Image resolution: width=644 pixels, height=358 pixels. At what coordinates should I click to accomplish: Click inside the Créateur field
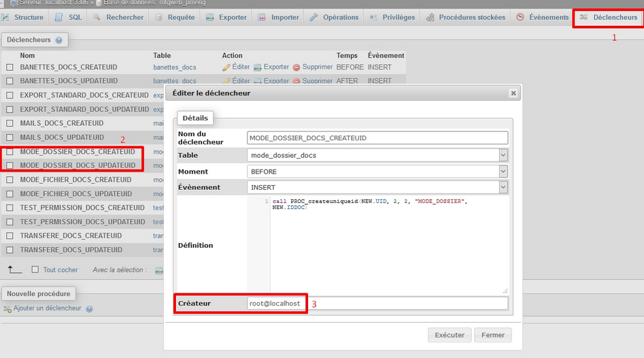pyautogui.click(x=377, y=304)
